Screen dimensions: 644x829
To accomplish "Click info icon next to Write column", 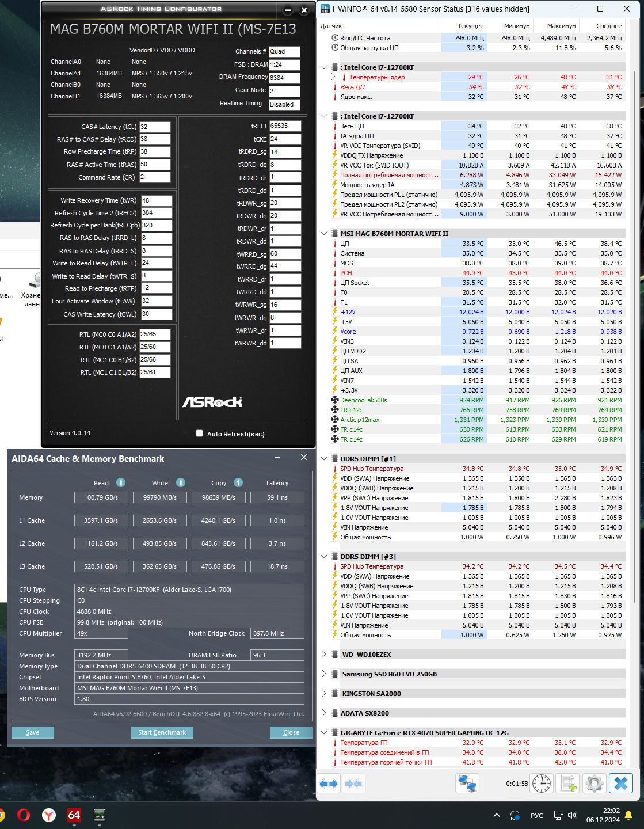I will pyautogui.click(x=181, y=482).
